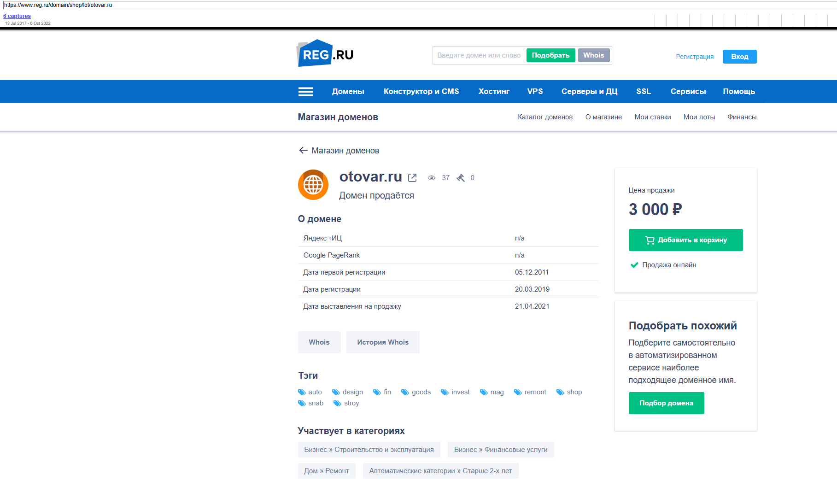Click the Whois button in the search bar
Screen dimensions: 837x504
(x=594, y=55)
